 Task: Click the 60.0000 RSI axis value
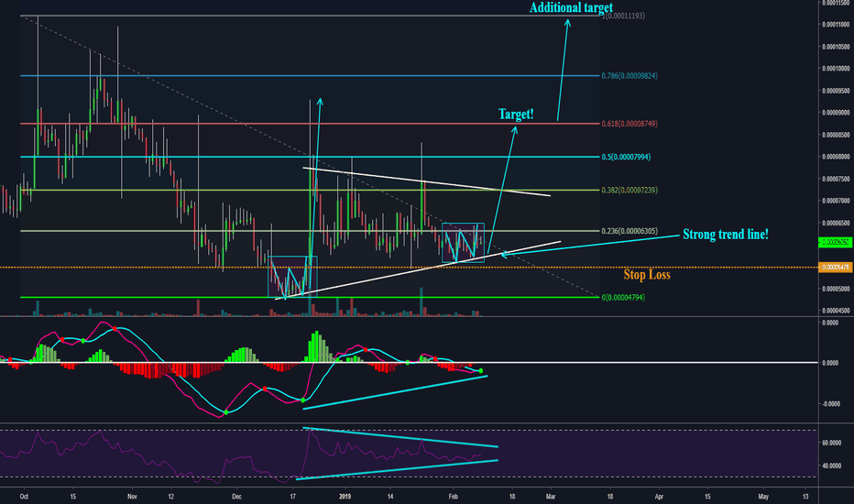[832, 443]
